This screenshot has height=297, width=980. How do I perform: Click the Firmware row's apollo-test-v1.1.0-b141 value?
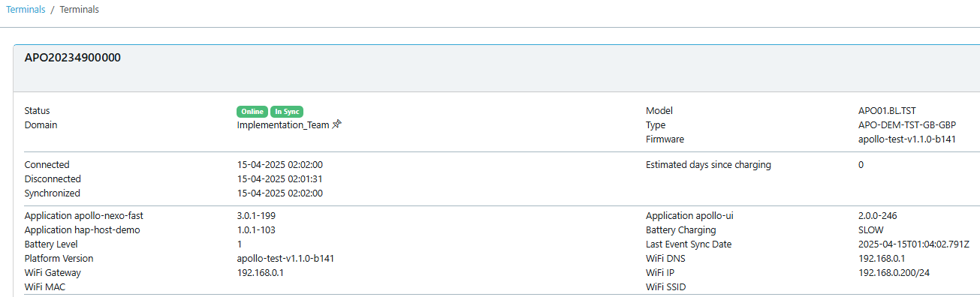tap(907, 139)
